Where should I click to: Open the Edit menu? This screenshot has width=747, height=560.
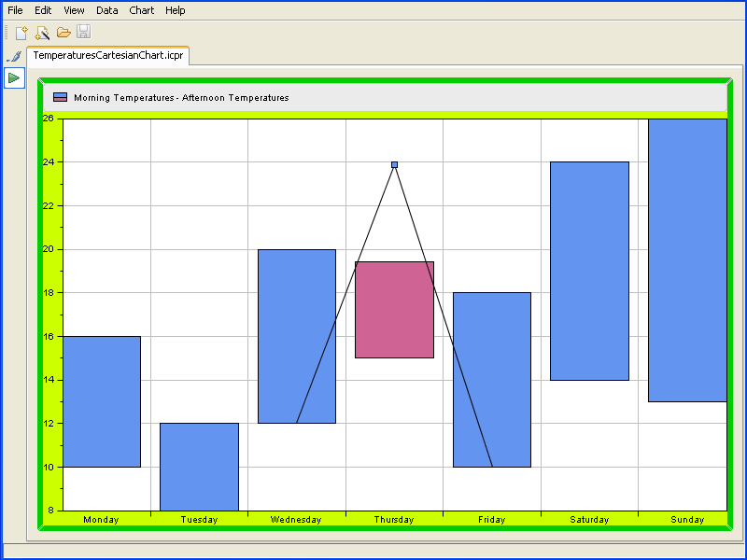point(43,10)
